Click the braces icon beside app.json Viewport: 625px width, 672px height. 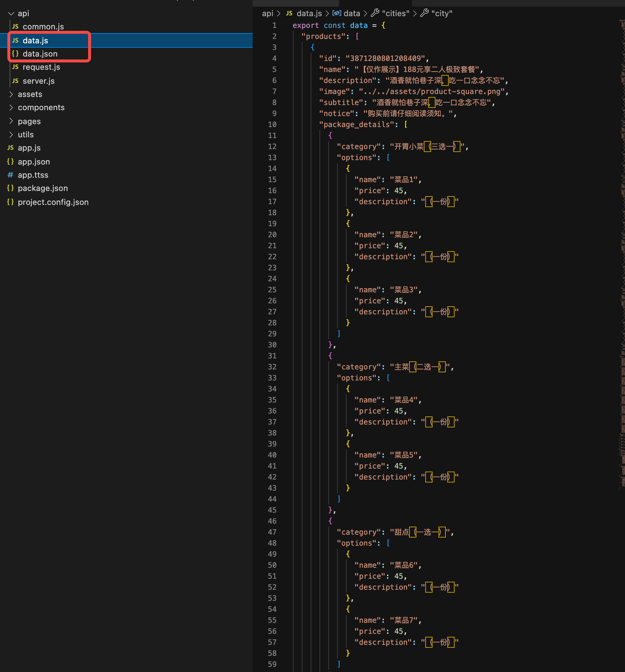[x=10, y=162]
